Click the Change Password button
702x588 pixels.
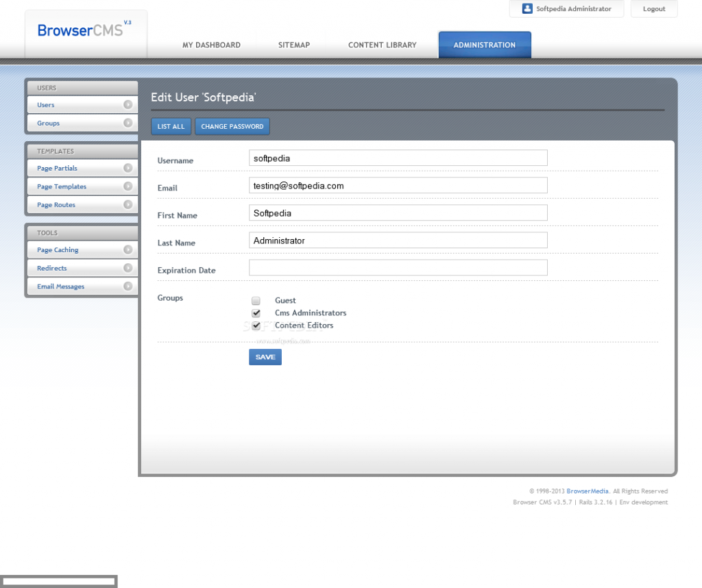232,127
